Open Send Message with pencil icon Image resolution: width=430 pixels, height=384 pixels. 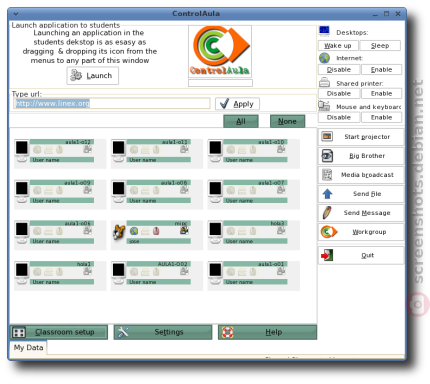361,213
